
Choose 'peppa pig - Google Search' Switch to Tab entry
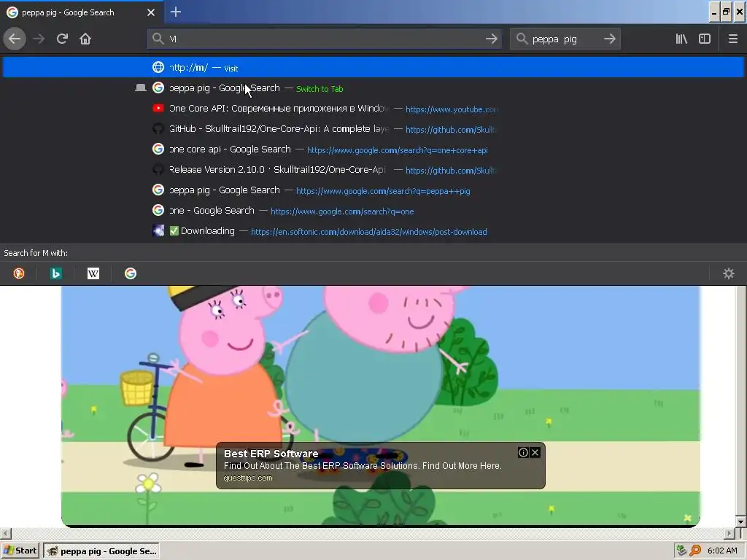[373, 88]
